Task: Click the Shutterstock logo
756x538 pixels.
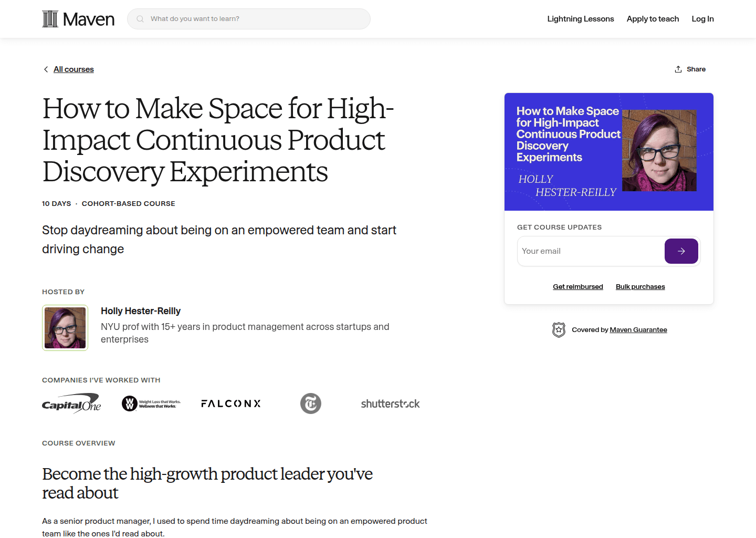Action: click(390, 403)
